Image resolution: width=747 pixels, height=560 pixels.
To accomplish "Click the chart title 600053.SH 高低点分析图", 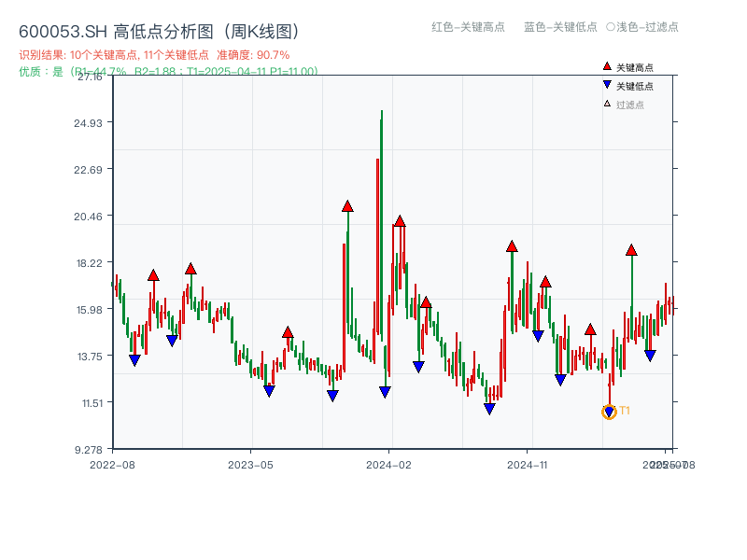I will click(159, 31).
